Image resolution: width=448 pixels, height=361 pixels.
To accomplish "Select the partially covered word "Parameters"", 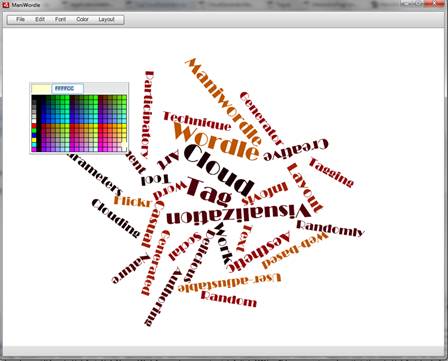I will pos(96,175).
